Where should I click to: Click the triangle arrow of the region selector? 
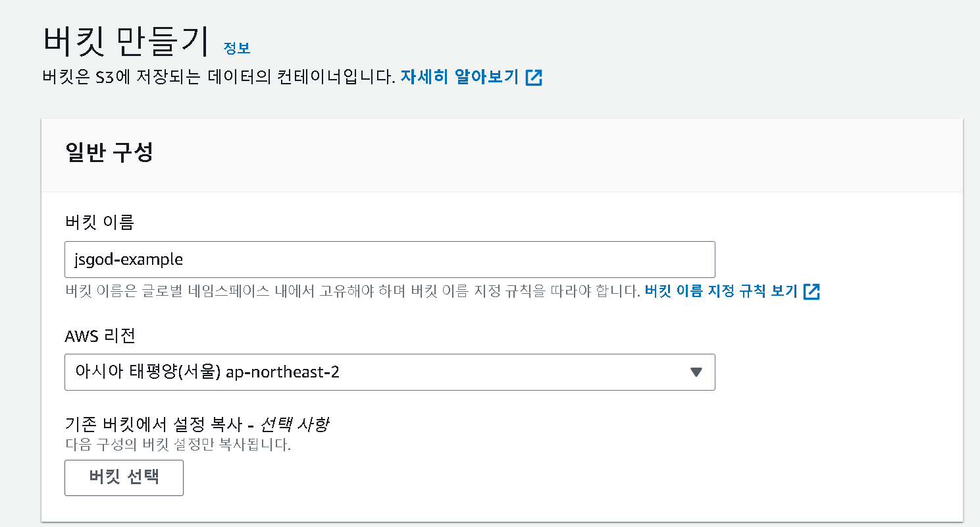(696, 373)
